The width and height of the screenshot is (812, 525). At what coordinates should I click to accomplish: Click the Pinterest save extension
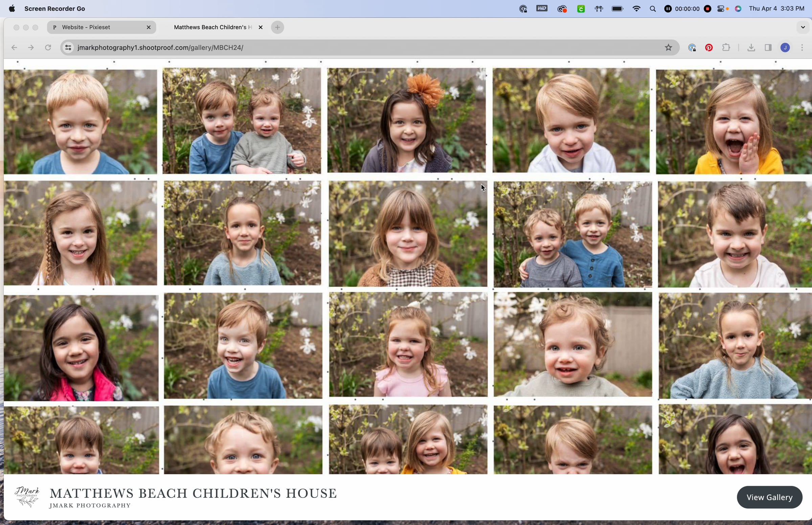[x=709, y=48]
